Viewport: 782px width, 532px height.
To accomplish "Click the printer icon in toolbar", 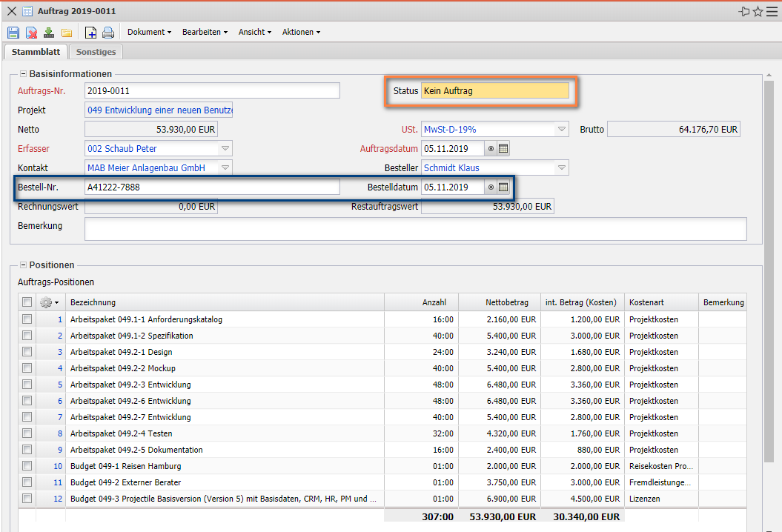I will click(108, 33).
